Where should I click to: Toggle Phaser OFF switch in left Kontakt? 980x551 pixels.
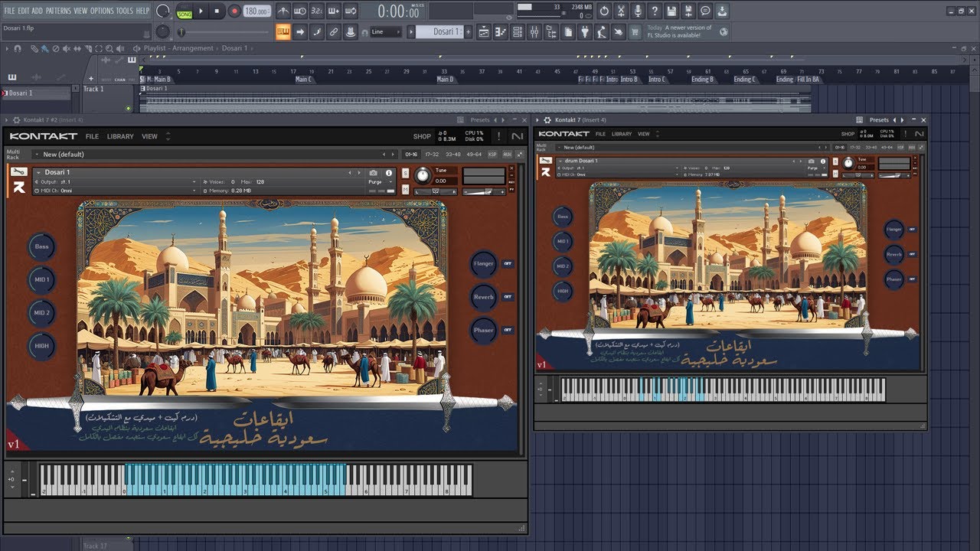coord(508,331)
